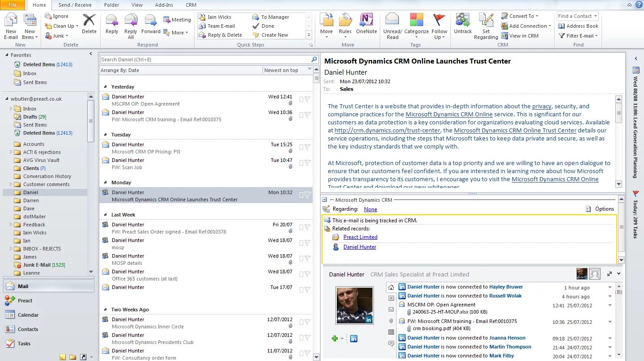Flag the Office 365 customers email
Viewport: 644px width, 361px height.
[x=308, y=274]
